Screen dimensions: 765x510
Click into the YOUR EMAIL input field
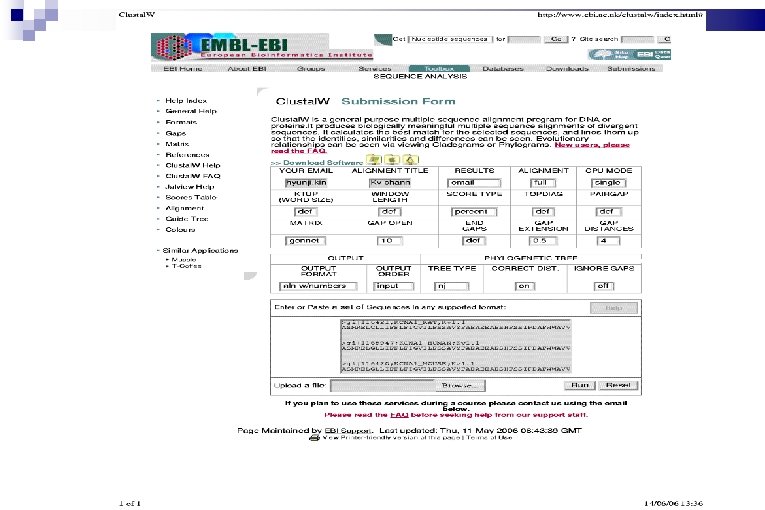tap(306, 183)
